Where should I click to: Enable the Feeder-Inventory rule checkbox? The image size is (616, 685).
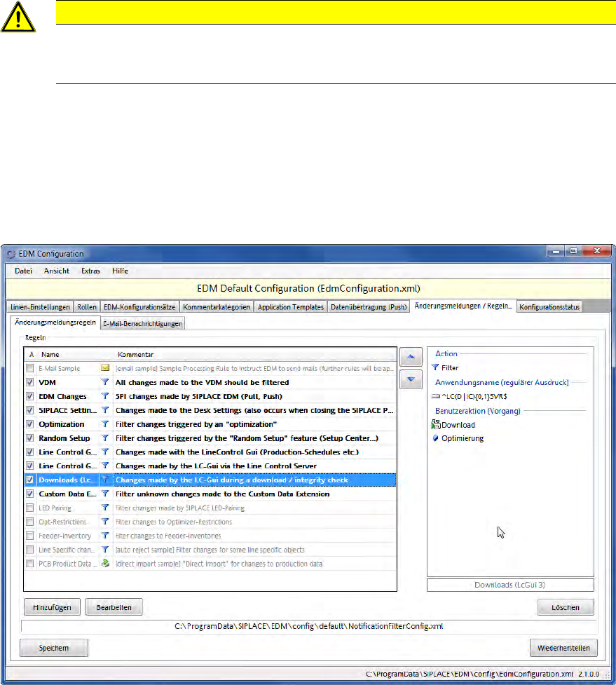coord(29,536)
